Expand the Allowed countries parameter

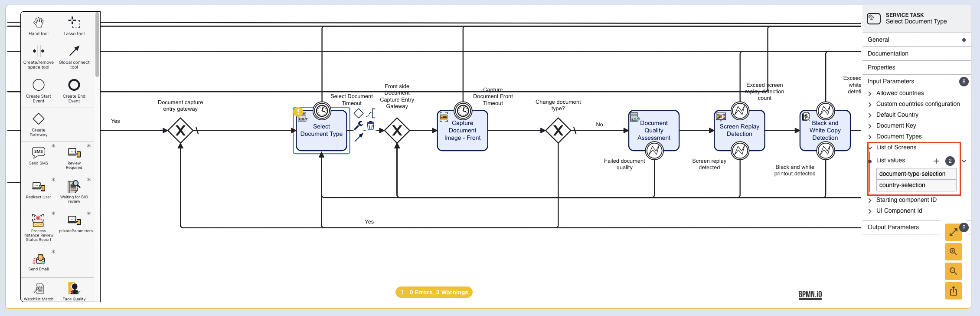(x=900, y=93)
